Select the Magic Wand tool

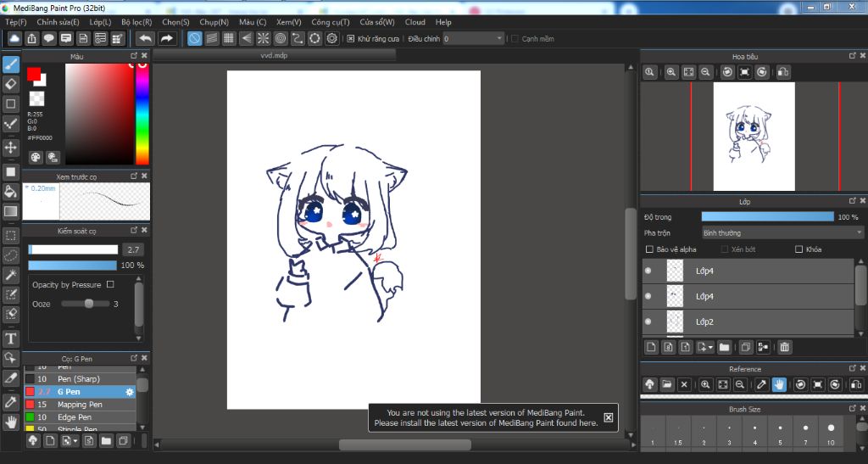(x=10, y=275)
